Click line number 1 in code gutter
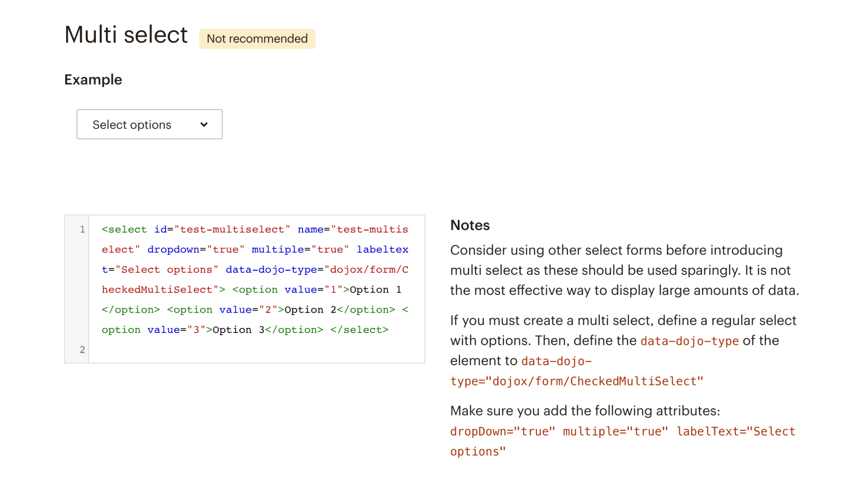 (x=82, y=229)
